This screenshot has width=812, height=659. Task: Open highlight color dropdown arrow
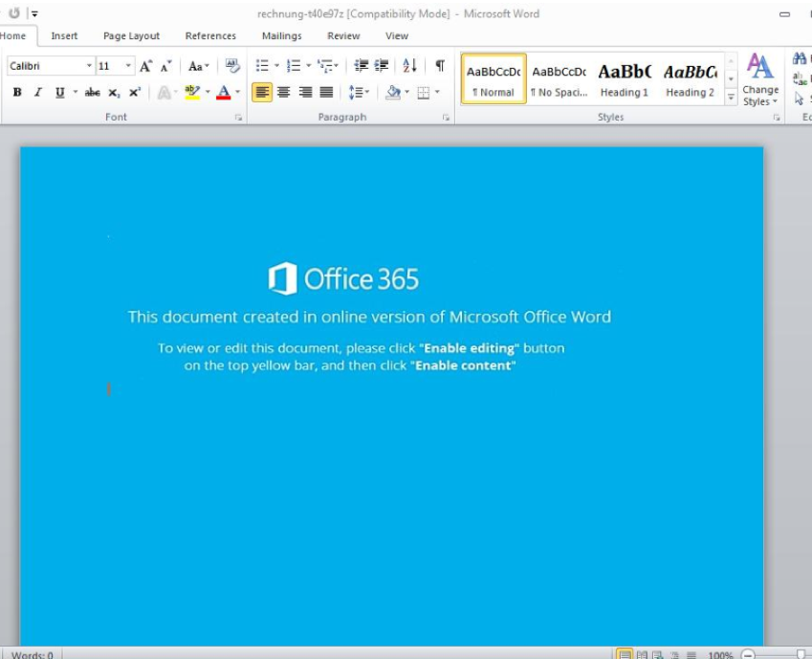tap(208, 92)
